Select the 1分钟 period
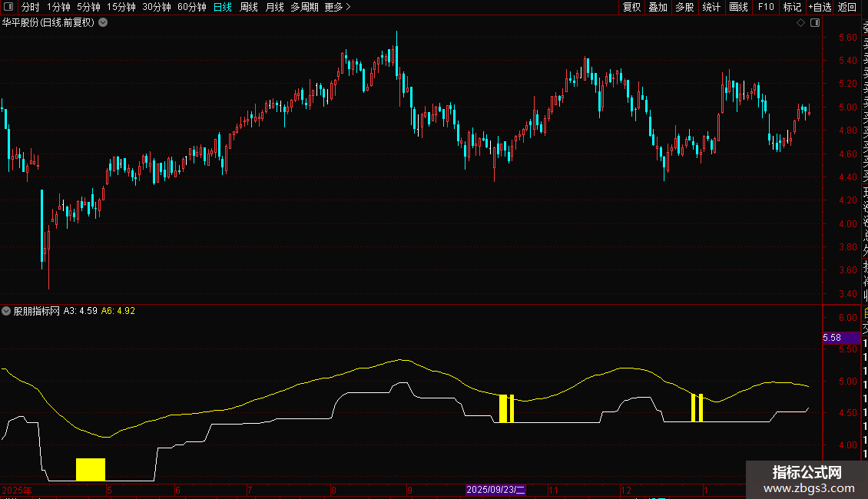Image resolution: width=868 pixels, height=499 pixels. tap(58, 7)
